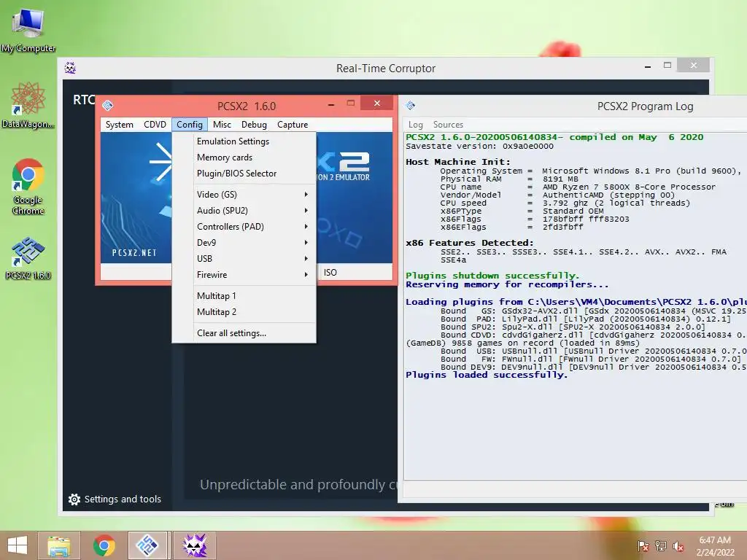Open Sources menu in Program Log
This screenshot has height=560, width=747.
(448, 124)
